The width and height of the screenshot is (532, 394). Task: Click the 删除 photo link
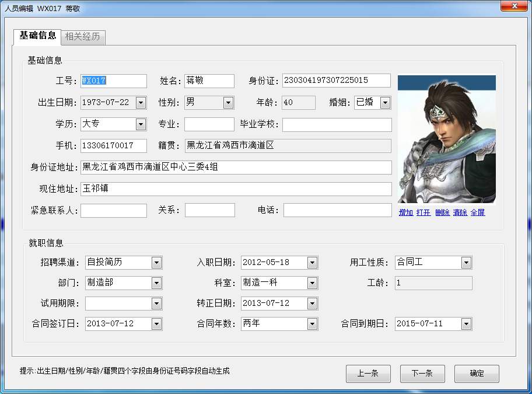(442, 212)
